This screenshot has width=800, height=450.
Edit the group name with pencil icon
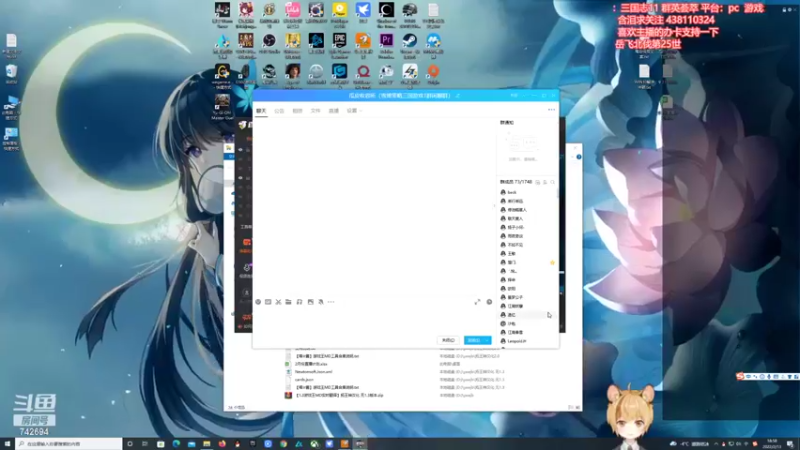click(x=458, y=95)
